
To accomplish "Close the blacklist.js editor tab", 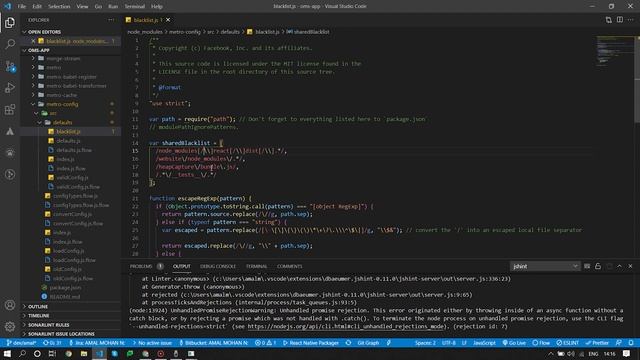I will [168, 20].
